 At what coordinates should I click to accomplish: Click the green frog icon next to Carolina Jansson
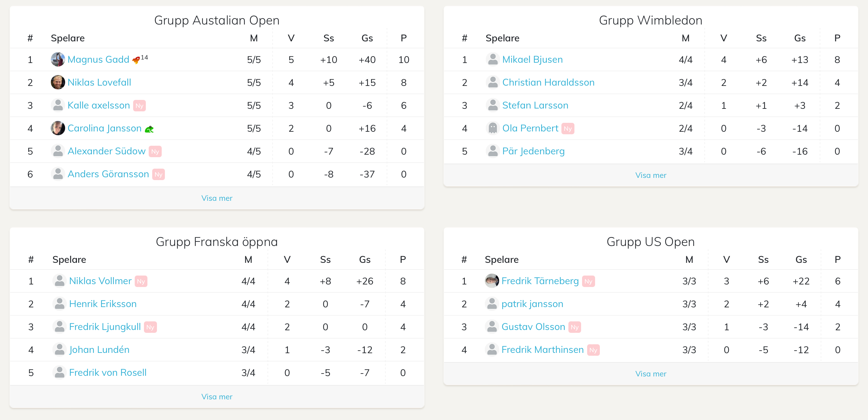(x=149, y=129)
